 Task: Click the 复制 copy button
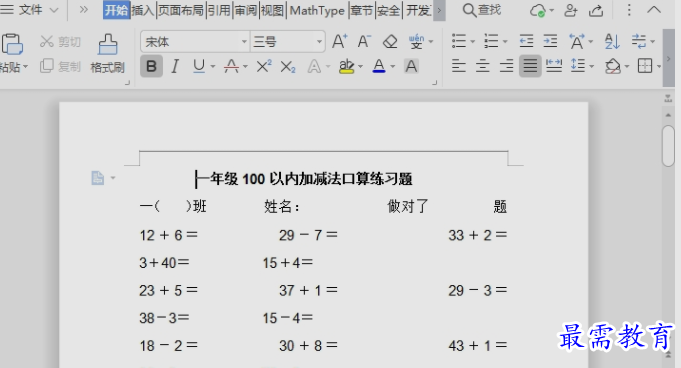[x=60, y=66]
